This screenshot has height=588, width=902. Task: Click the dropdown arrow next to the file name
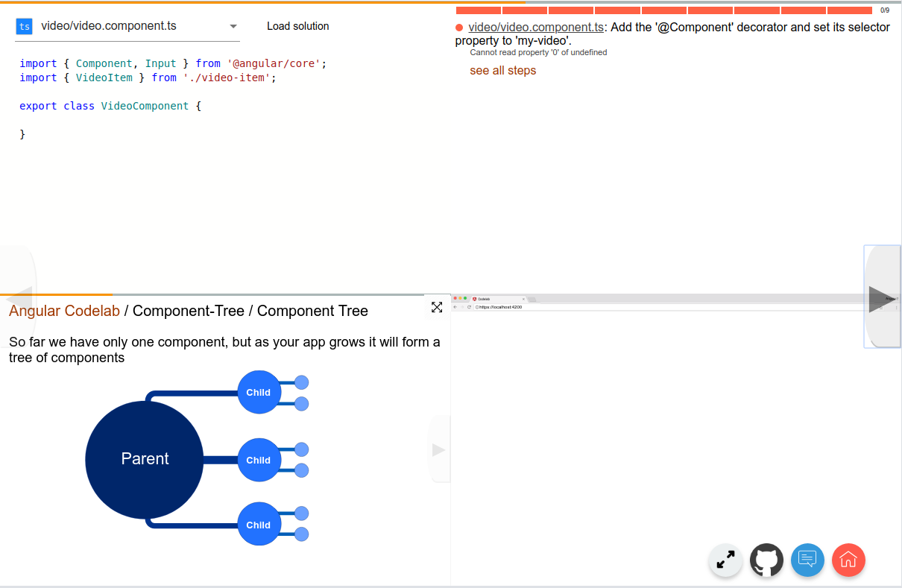[233, 27]
